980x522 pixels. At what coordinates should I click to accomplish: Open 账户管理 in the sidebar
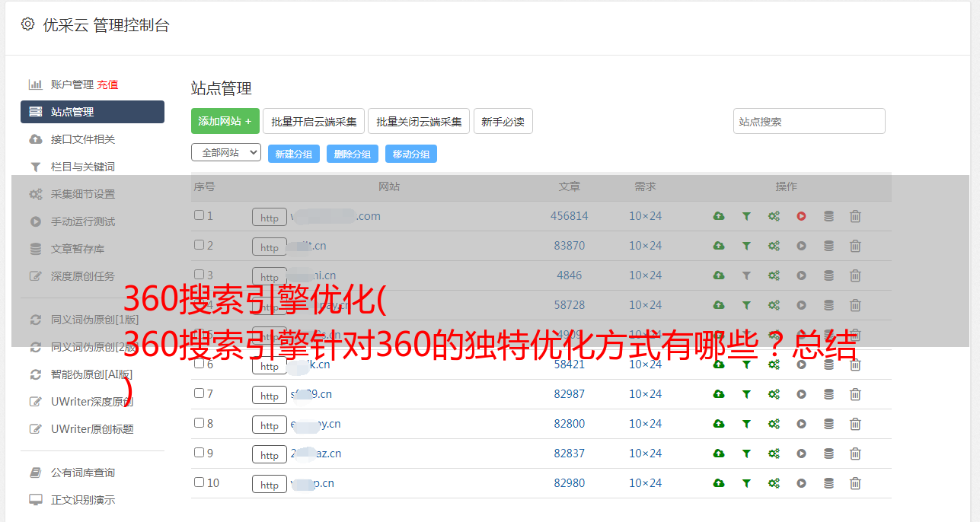coord(72,84)
